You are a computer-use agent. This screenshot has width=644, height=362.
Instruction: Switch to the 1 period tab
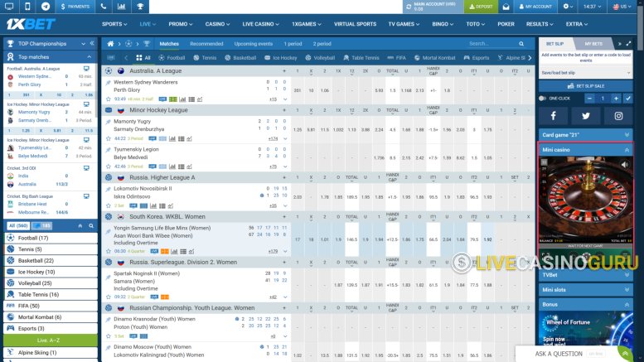click(x=293, y=44)
